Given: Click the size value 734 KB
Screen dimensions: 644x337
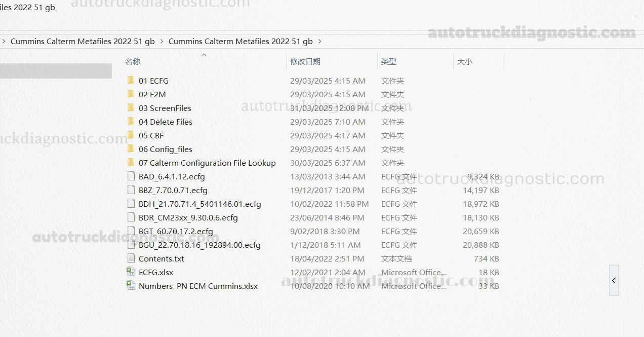Looking at the screenshot, I should pyautogui.click(x=487, y=258).
